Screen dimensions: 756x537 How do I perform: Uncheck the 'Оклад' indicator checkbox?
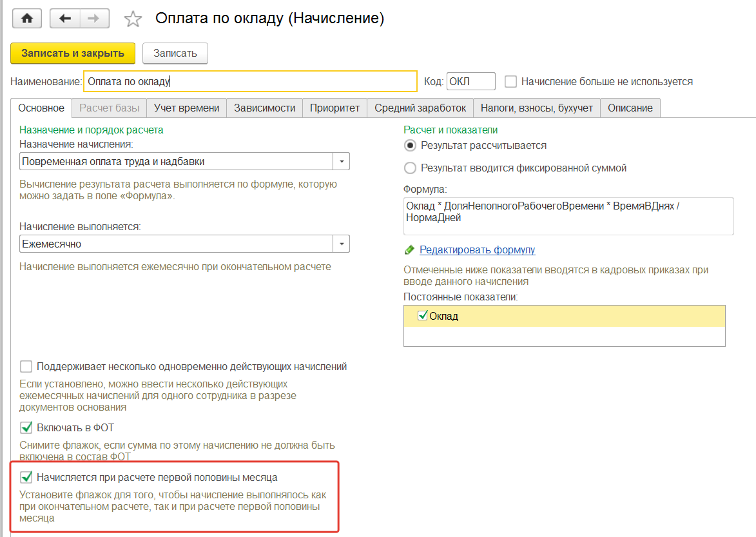pyautogui.click(x=422, y=316)
